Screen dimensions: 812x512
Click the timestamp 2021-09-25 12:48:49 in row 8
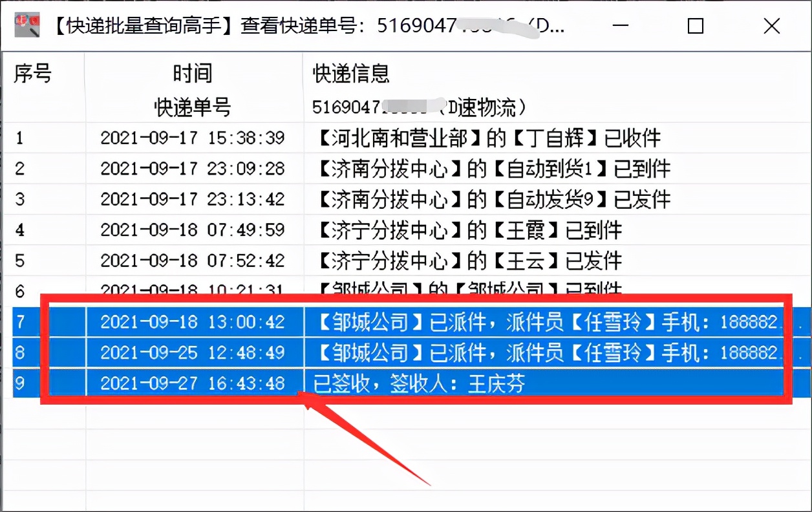pyautogui.click(x=193, y=352)
